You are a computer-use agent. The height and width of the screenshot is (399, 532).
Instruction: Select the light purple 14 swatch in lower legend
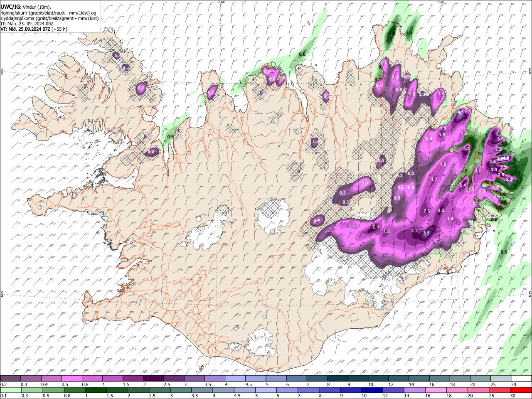(414, 390)
